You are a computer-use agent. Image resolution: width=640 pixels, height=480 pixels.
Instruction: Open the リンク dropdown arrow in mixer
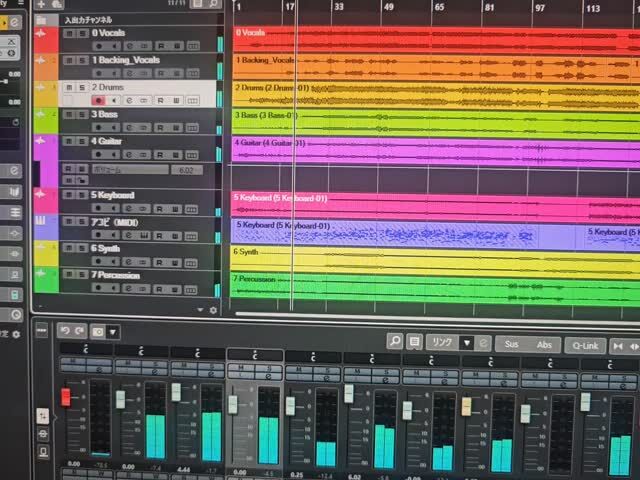[x=467, y=343]
